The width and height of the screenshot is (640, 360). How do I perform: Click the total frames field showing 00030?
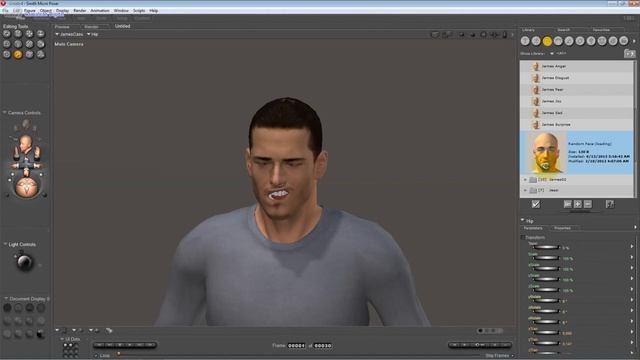pyautogui.click(x=323, y=346)
